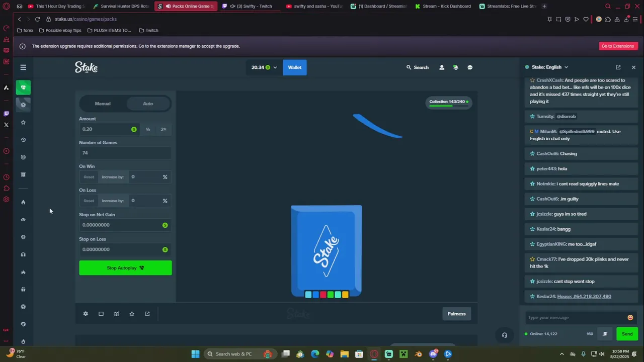644x362 pixels.
Task: Select Increase by option under On Win
Action: (x=113, y=177)
